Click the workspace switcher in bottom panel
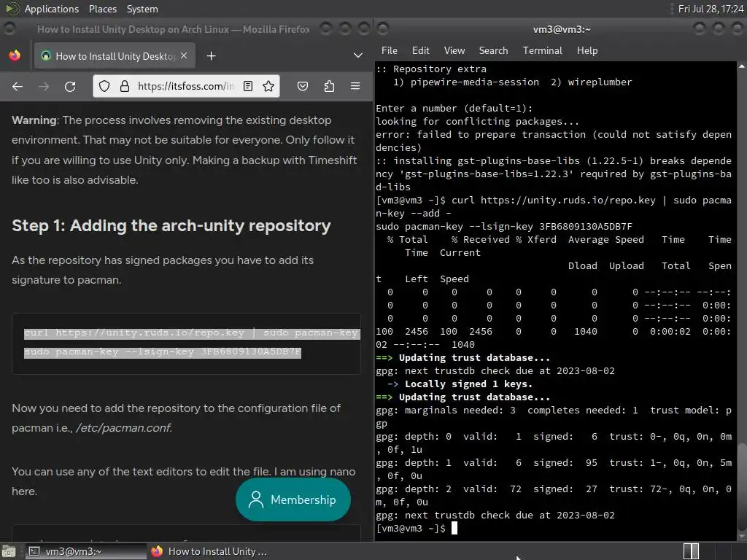 click(x=691, y=551)
